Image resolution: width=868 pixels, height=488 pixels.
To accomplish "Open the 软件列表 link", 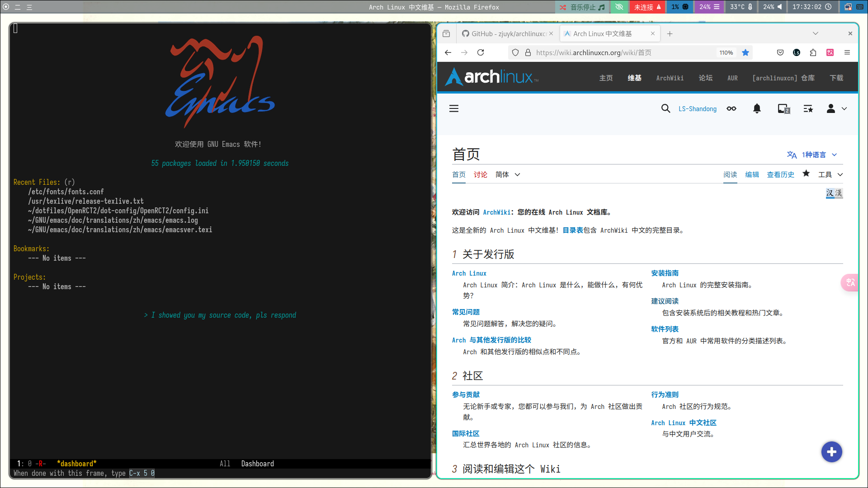I will [665, 329].
